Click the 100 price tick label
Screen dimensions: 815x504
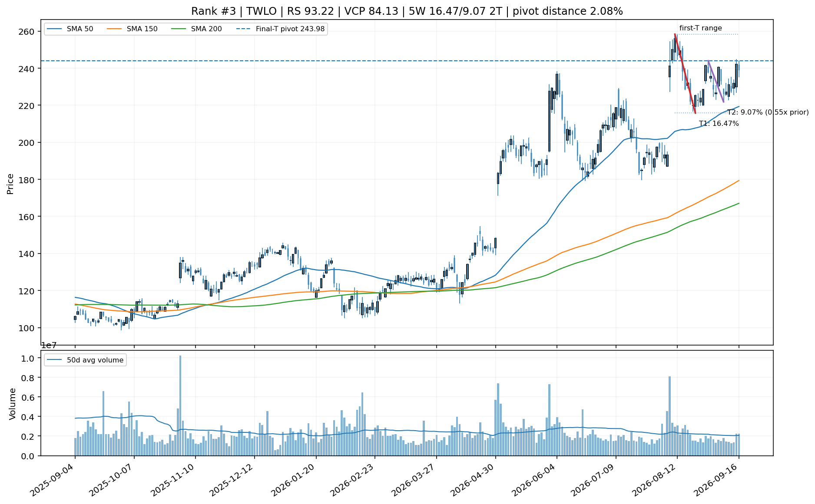[27, 328]
